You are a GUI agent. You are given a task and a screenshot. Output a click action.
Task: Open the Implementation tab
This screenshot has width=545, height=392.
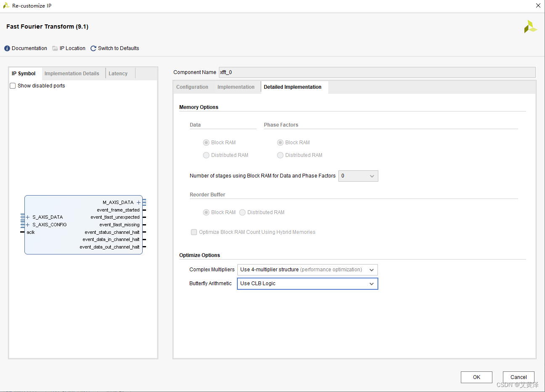pyautogui.click(x=236, y=87)
